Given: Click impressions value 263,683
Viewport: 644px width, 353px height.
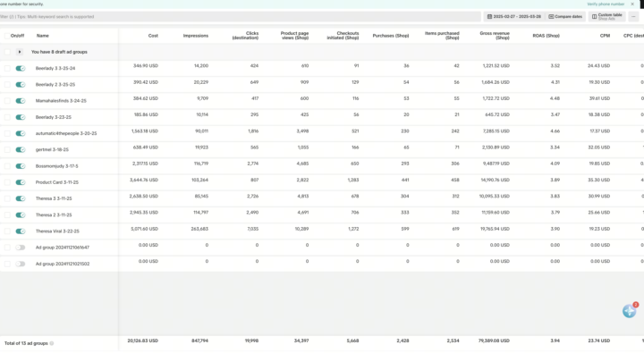Looking at the screenshot, I should [199, 229].
